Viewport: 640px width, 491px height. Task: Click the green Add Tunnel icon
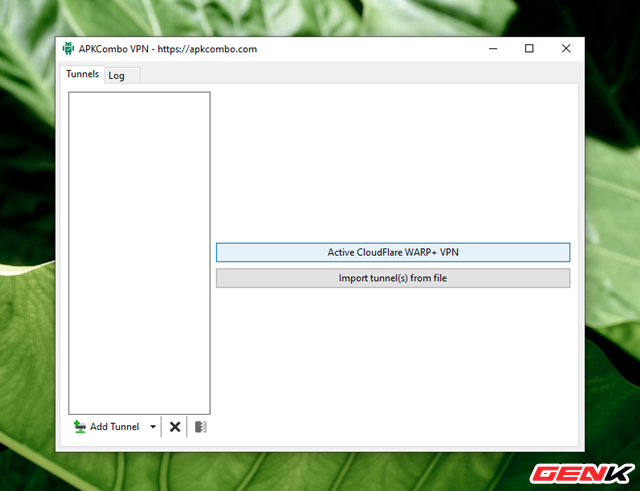(x=79, y=427)
